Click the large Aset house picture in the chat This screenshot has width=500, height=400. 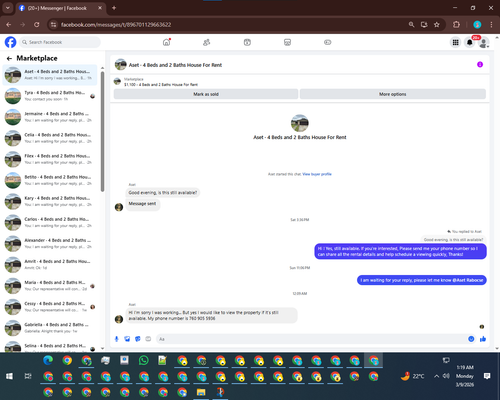pyautogui.click(x=300, y=123)
